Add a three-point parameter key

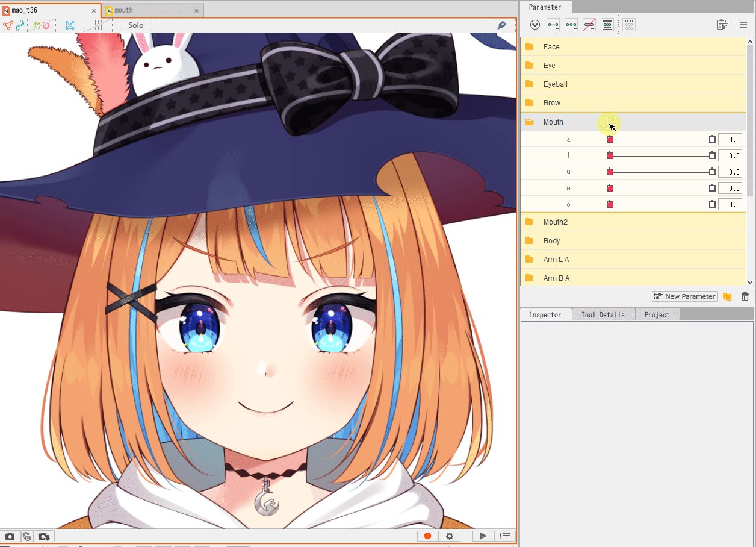pos(571,25)
